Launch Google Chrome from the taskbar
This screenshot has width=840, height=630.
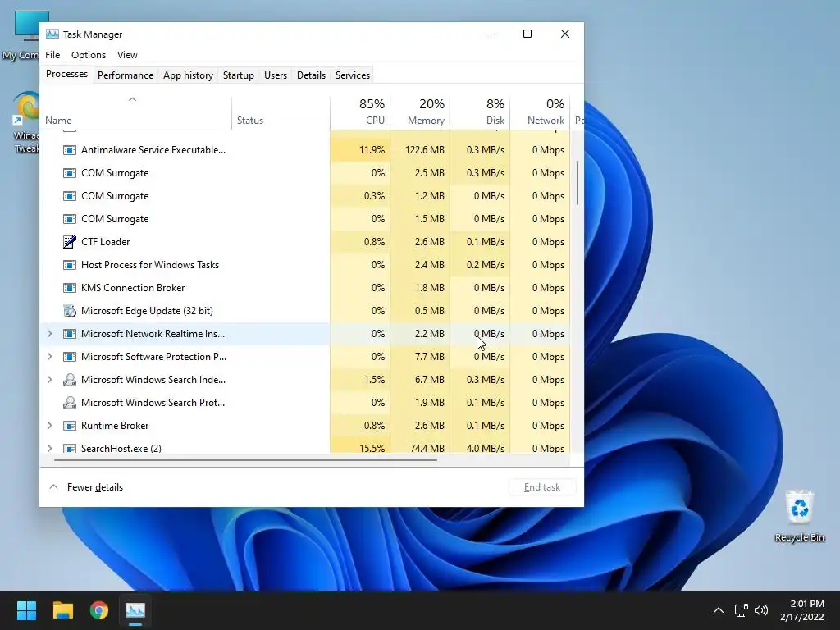pos(99,610)
